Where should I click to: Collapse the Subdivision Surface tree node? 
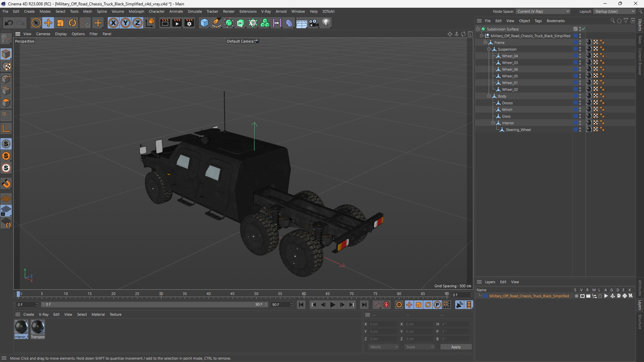click(478, 29)
